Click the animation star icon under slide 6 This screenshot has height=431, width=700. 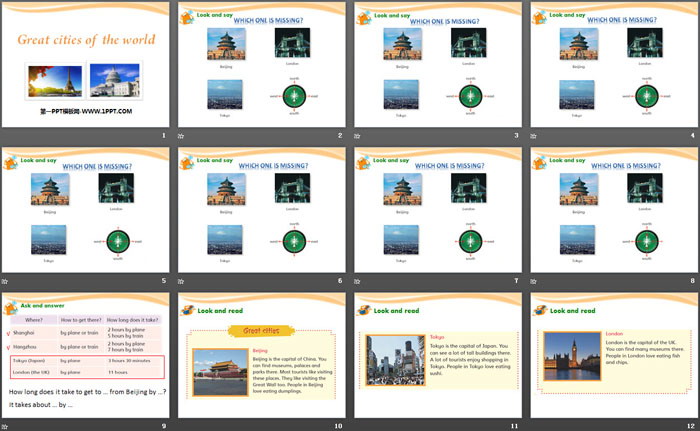[x=181, y=283]
